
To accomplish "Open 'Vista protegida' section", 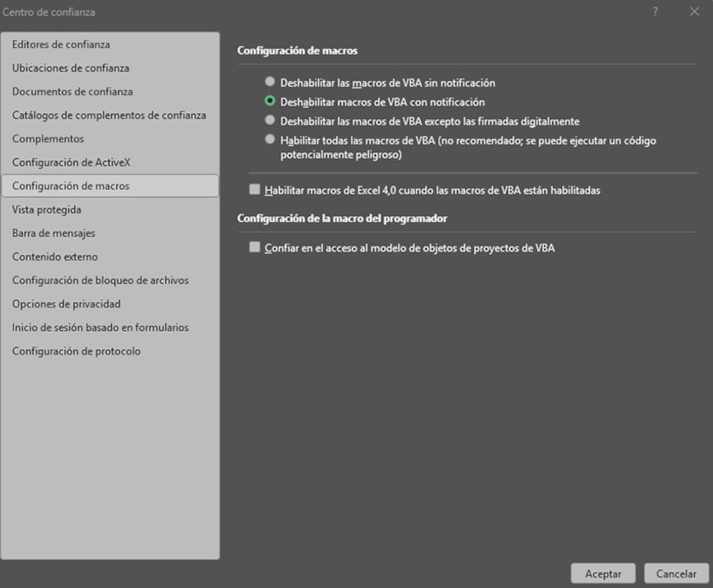I will coord(47,209).
